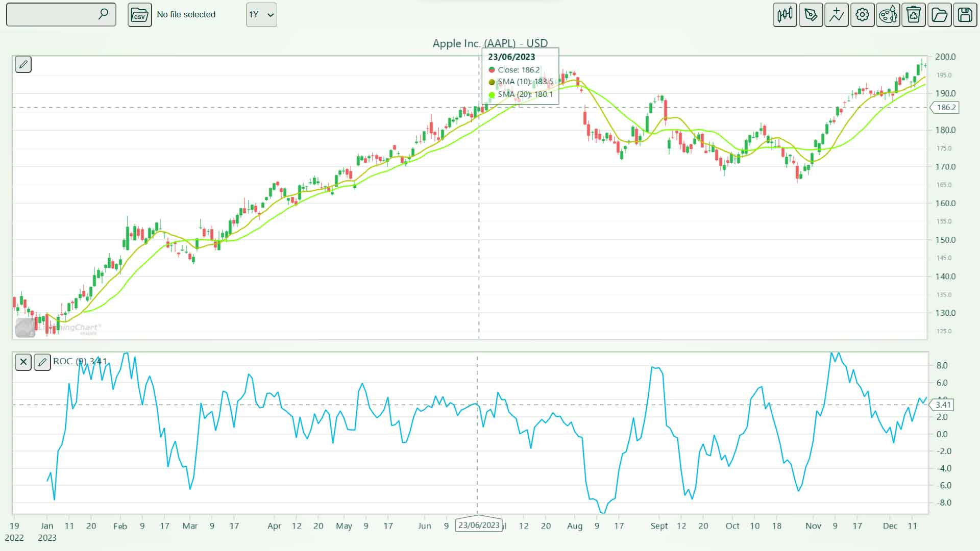Open chart settings gear
Screen dimensions: 980x551
click(x=862, y=14)
